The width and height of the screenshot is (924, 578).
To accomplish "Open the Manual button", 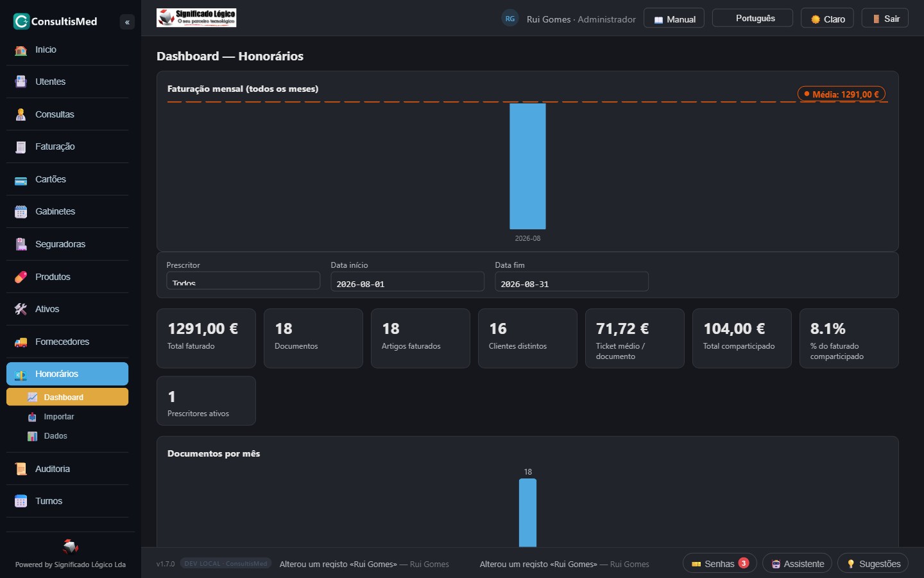I will (x=674, y=19).
